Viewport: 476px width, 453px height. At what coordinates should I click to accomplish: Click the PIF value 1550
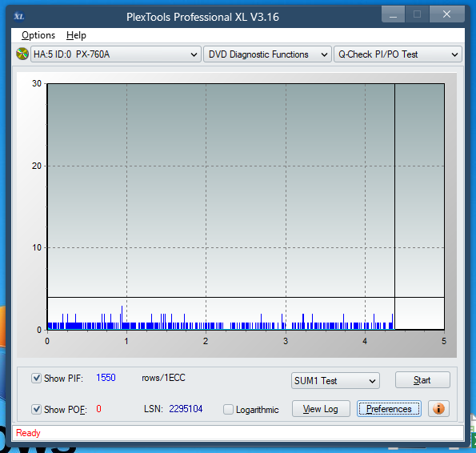click(106, 378)
